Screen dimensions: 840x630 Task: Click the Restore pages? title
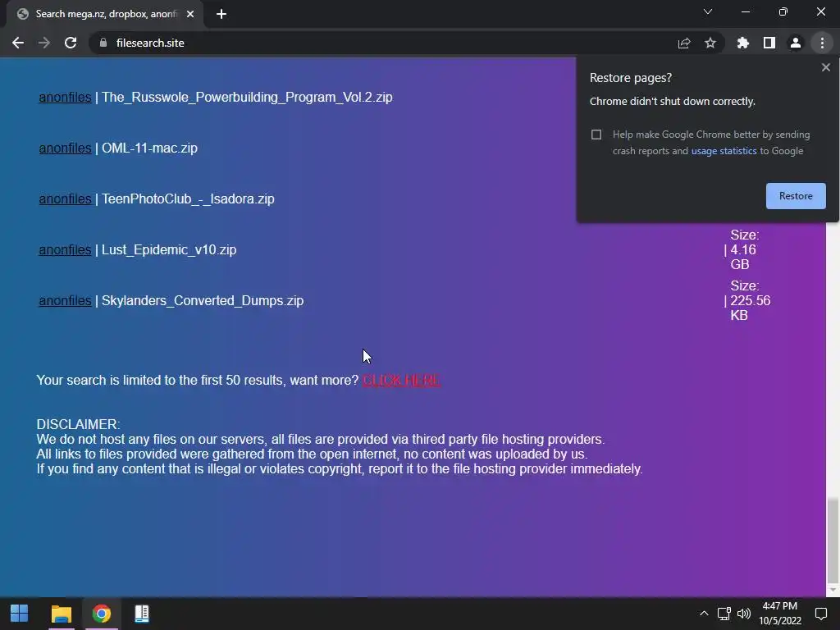631,78
